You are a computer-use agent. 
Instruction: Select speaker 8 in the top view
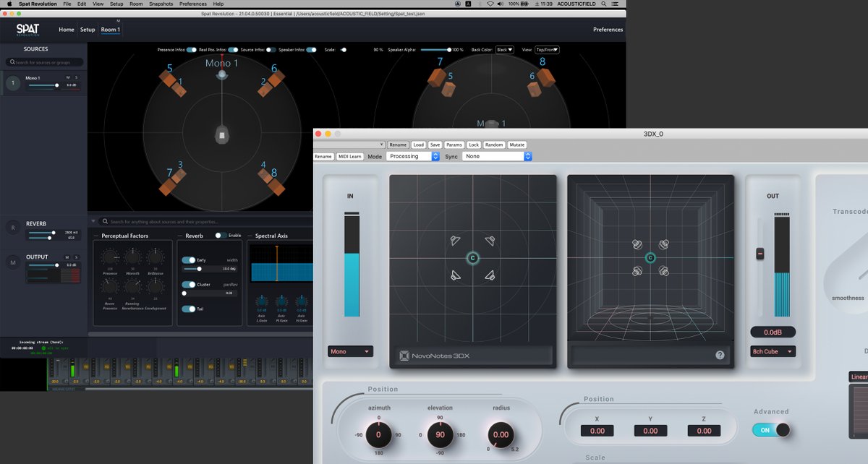[276, 186]
